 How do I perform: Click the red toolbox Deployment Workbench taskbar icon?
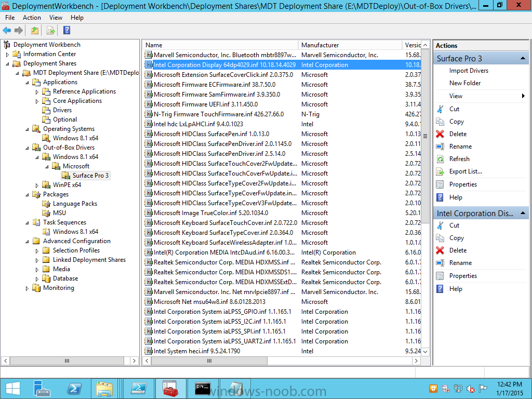tap(170, 389)
